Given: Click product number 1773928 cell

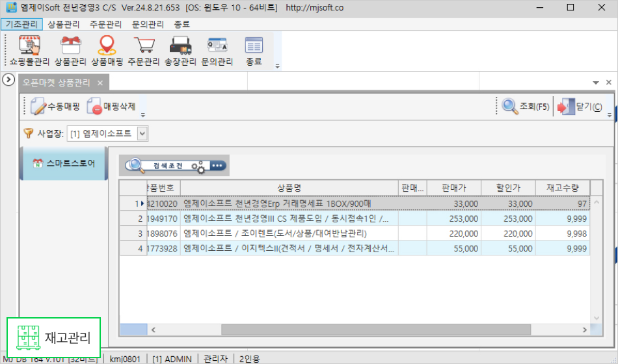Looking at the screenshot, I should [x=163, y=248].
